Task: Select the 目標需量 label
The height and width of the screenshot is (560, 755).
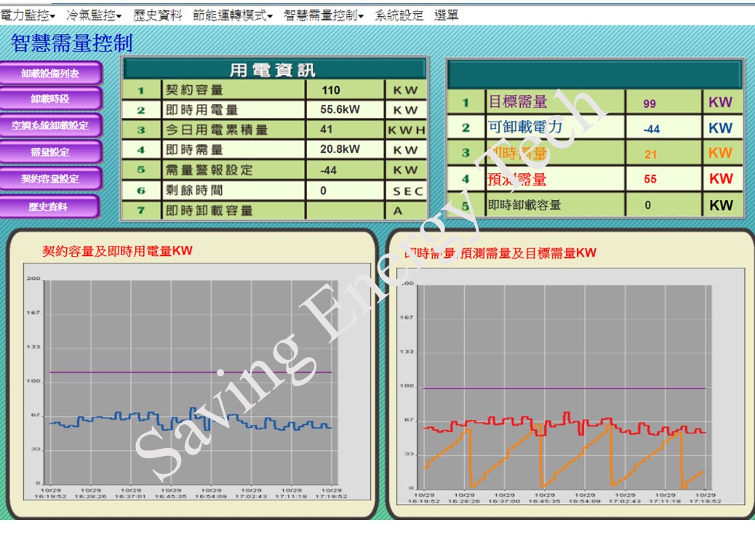Action: pos(518,102)
